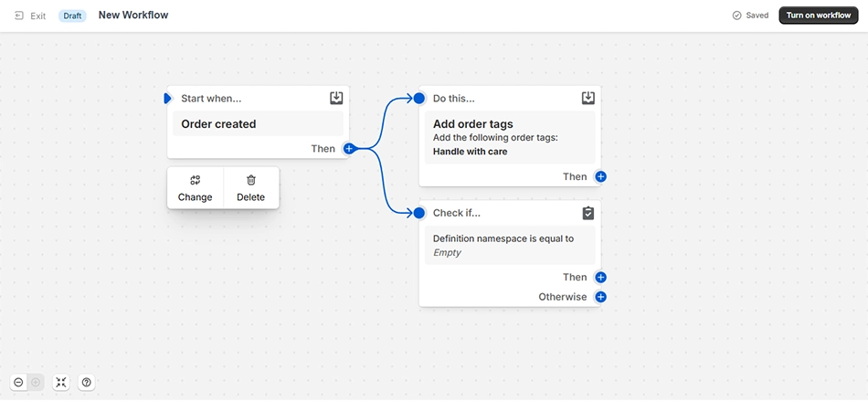This screenshot has width=868, height=402.
Task: Turn on workflow
Action: [818, 16]
